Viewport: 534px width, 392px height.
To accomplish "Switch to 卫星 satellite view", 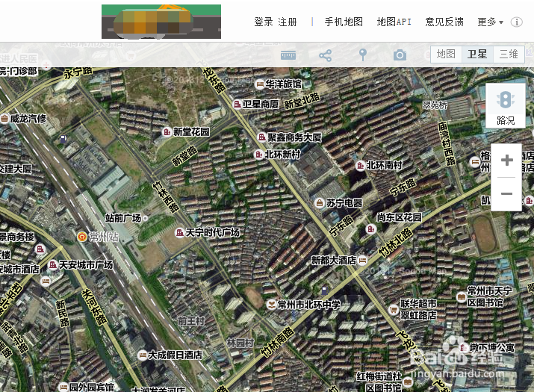I will (x=477, y=55).
